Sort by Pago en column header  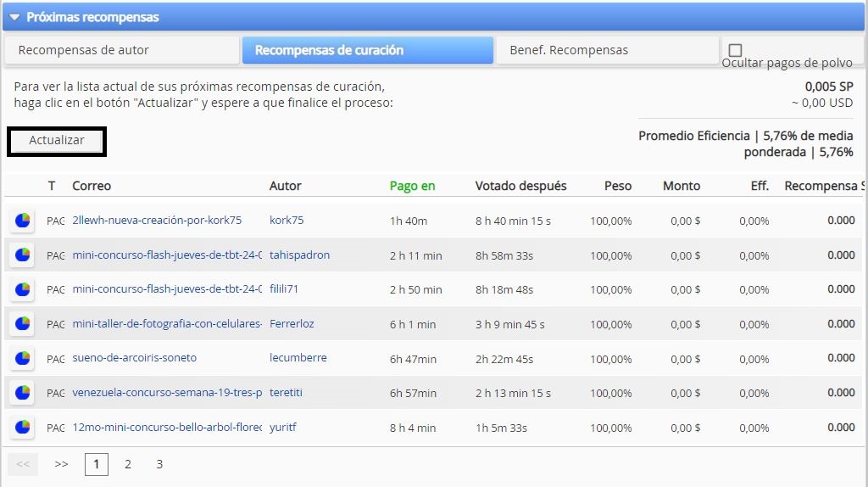click(413, 186)
